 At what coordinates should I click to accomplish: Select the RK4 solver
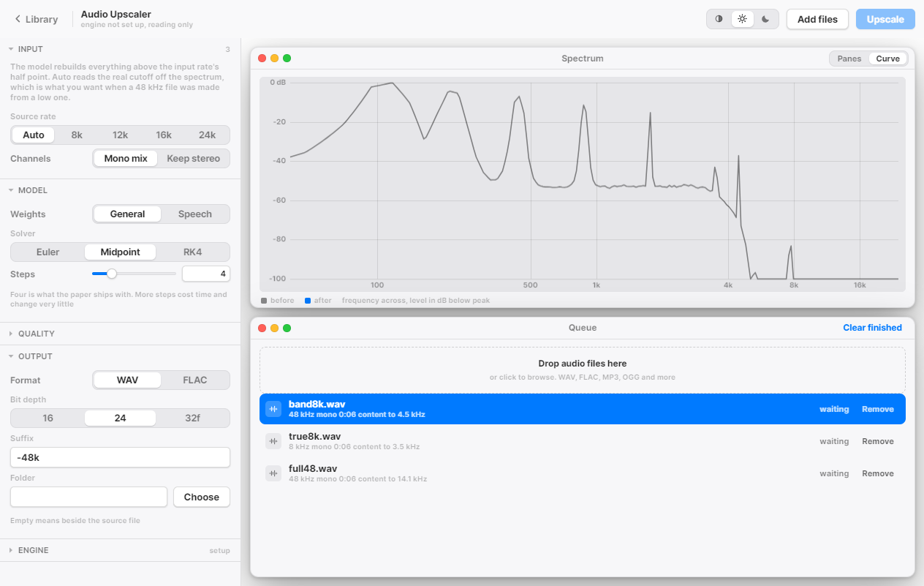tap(193, 252)
